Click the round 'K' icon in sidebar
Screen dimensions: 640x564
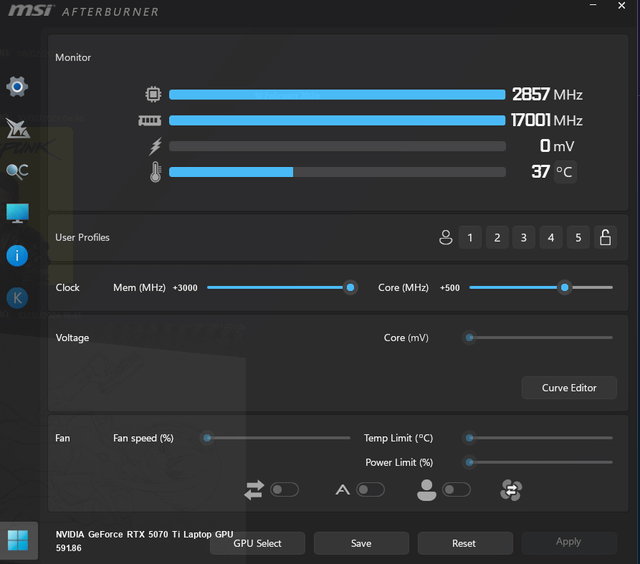(x=17, y=297)
